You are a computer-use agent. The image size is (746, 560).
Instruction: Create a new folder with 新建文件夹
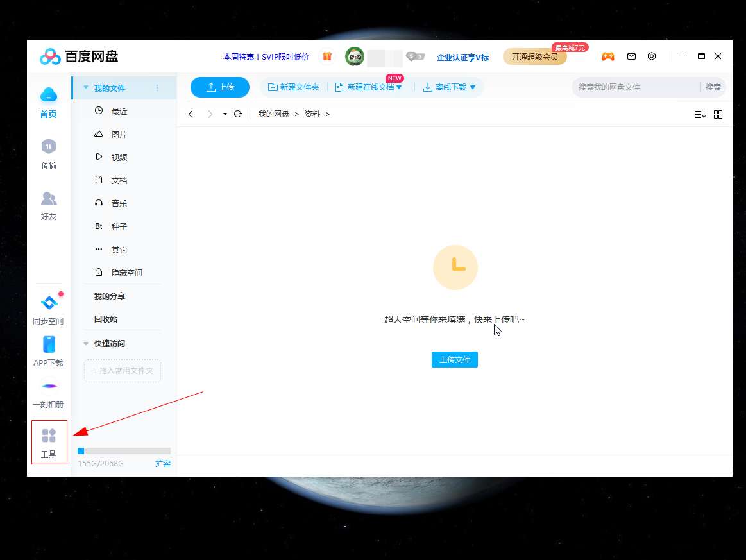[x=294, y=87]
